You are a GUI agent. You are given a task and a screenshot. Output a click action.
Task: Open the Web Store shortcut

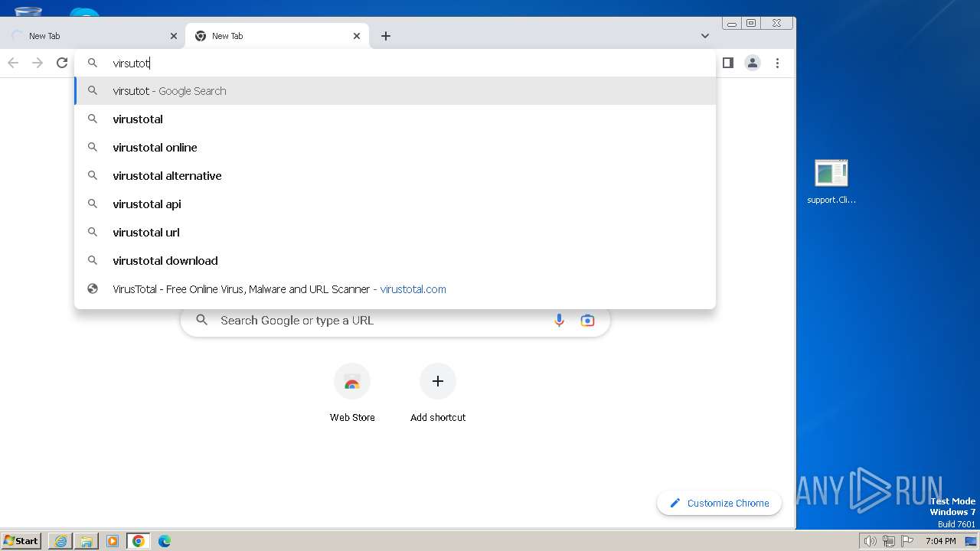352,393
